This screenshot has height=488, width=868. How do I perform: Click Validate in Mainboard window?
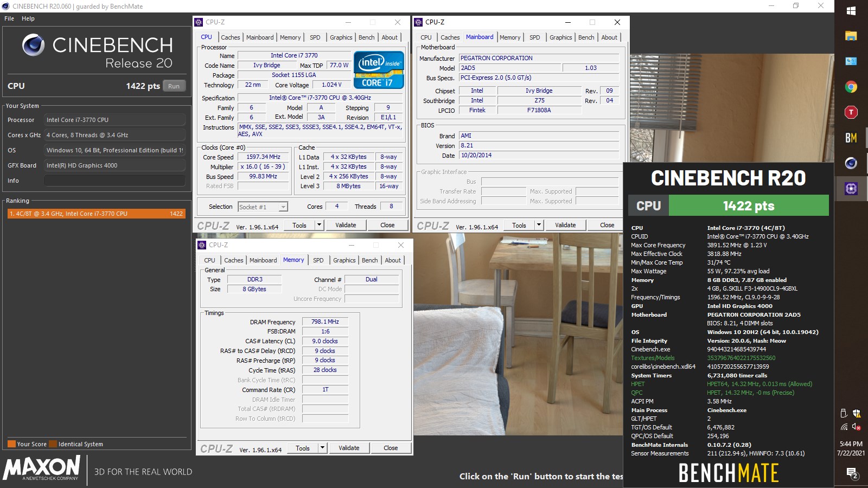tap(565, 225)
